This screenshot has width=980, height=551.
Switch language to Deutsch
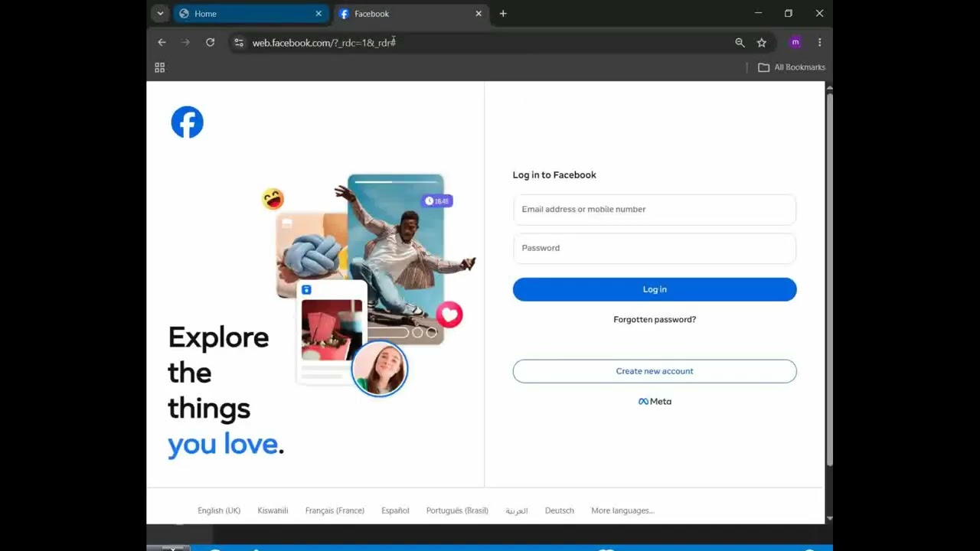(560, 510)
